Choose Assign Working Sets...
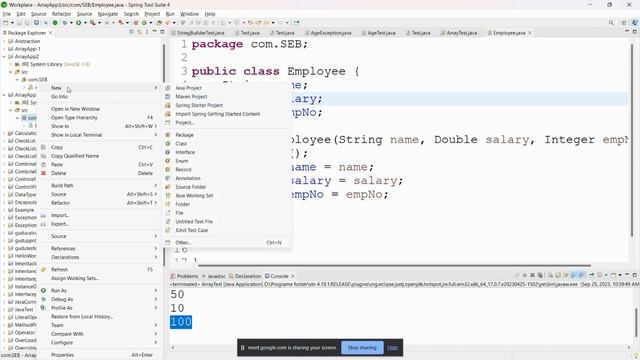This screenshot has width=640, height=360. (x=75, y=278)
